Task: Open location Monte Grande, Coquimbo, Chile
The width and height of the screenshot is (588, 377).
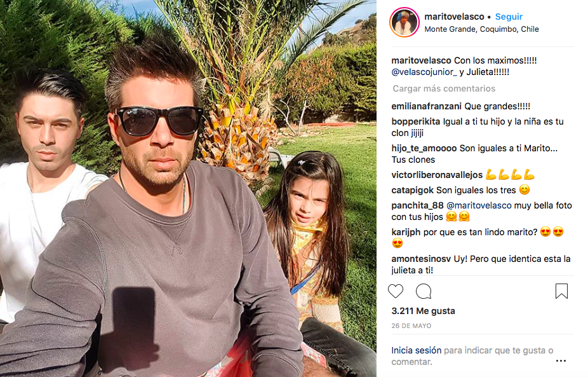Action: [x=481, y=29]
